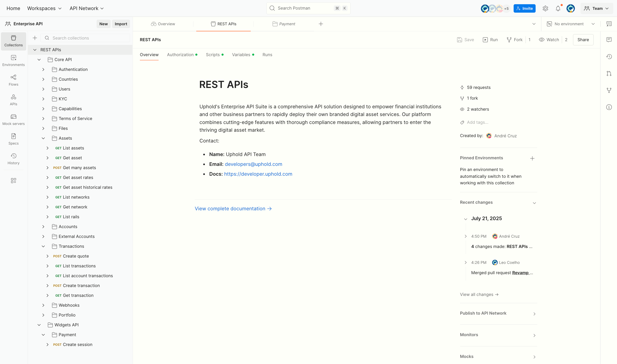
Task: Open the Collections sidebar panel
Action: click(14, 41)
